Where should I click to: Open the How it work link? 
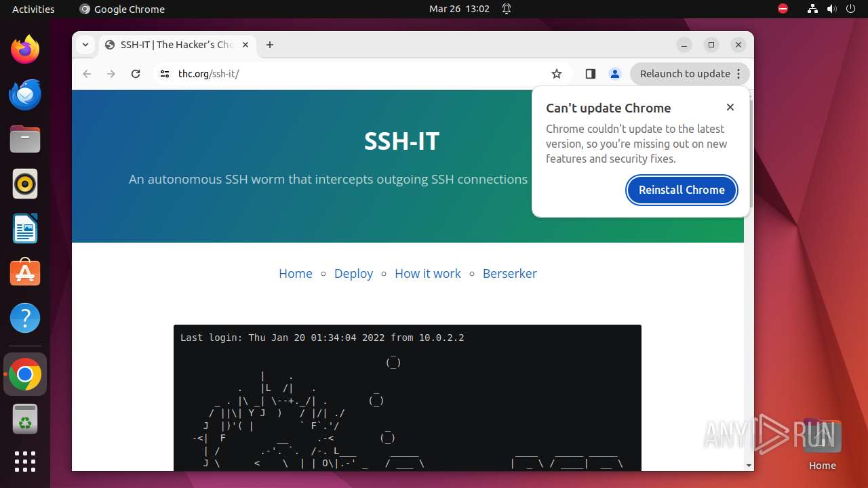pyautogui.click(x=427, y=273)
